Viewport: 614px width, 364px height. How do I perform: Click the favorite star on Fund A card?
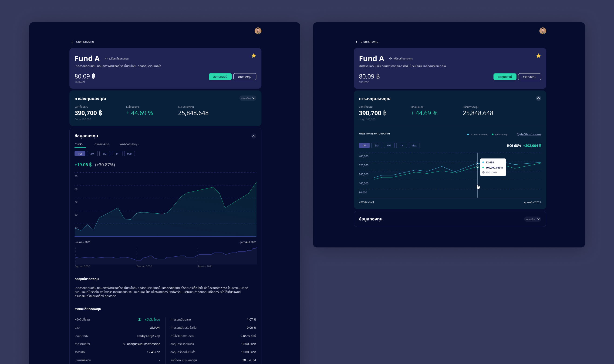254,56
